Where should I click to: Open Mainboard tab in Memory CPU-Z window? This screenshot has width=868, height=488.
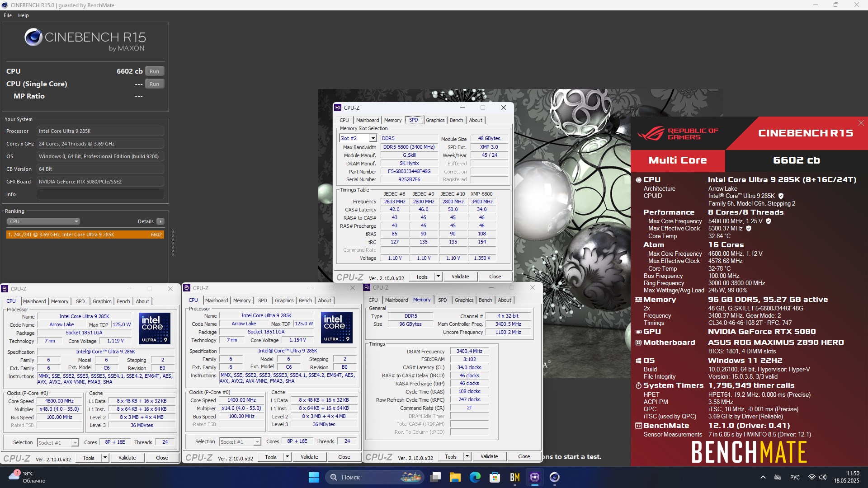pos(396,300)
